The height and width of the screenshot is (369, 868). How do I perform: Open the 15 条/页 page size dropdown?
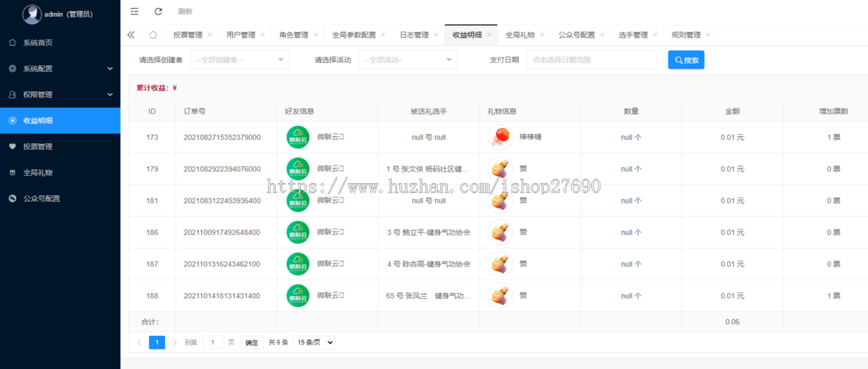315,342
